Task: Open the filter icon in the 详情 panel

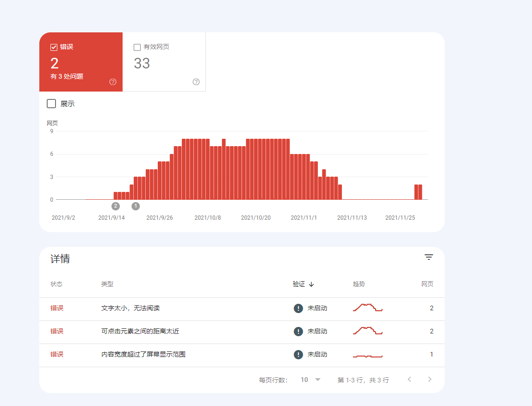Action: [x=429, y=257]
